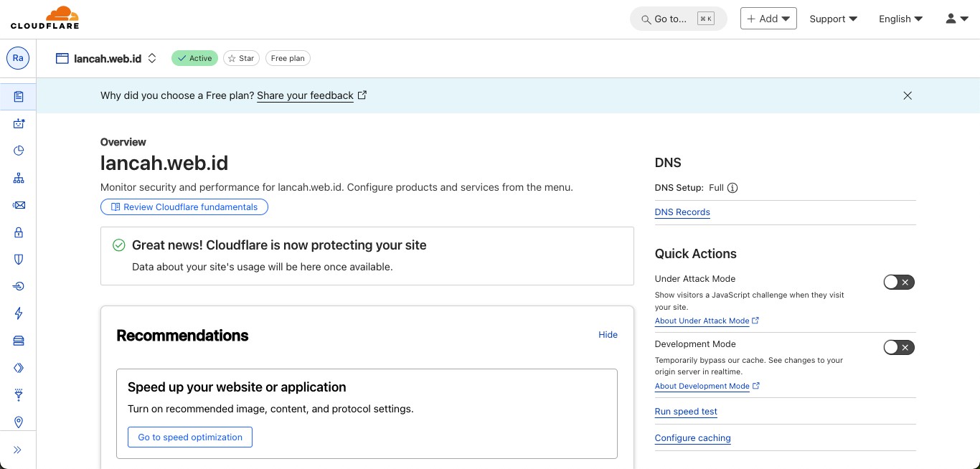Open the Overview clipboard icon in sidebar

19,96
